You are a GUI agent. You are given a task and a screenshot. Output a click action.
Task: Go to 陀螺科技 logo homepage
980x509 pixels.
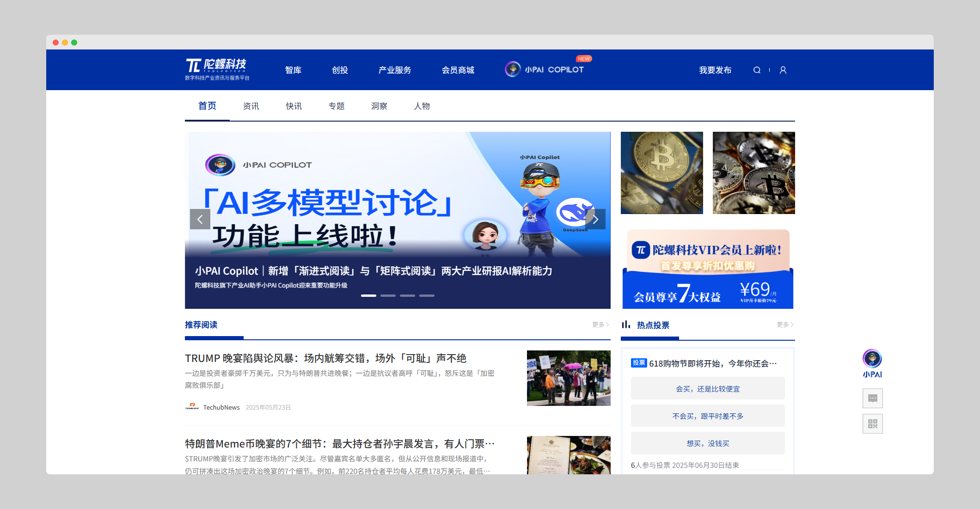click(x=217, y=69)
